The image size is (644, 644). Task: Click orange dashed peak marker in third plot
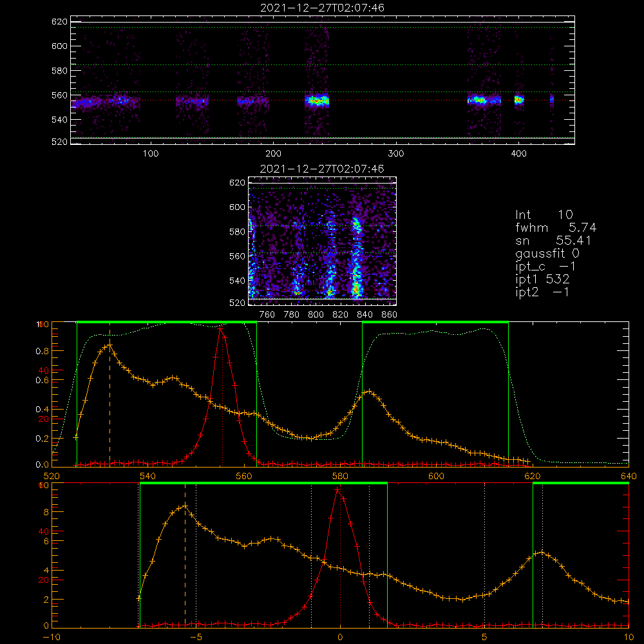point(109,394)
